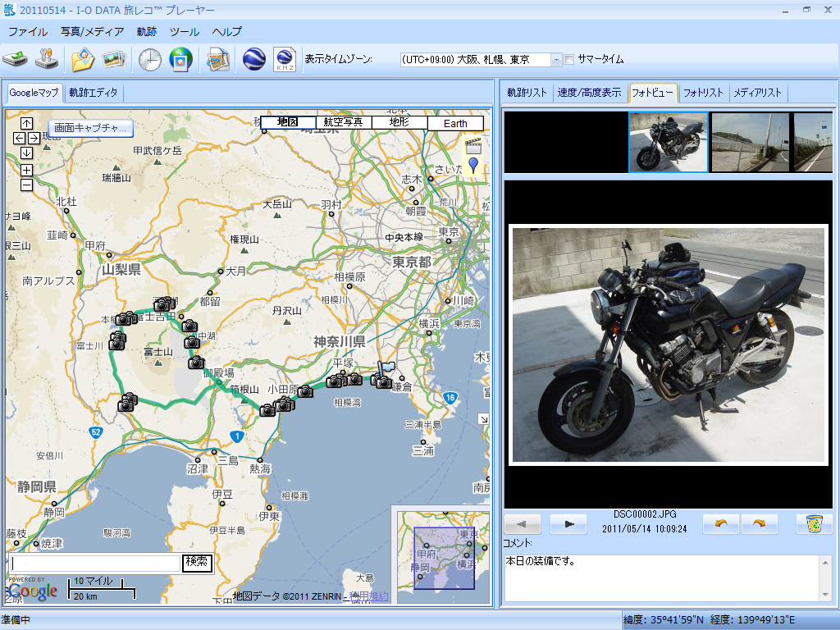Open the 軌跡 menu
840x630 pixels.
[x=146, y=32]
